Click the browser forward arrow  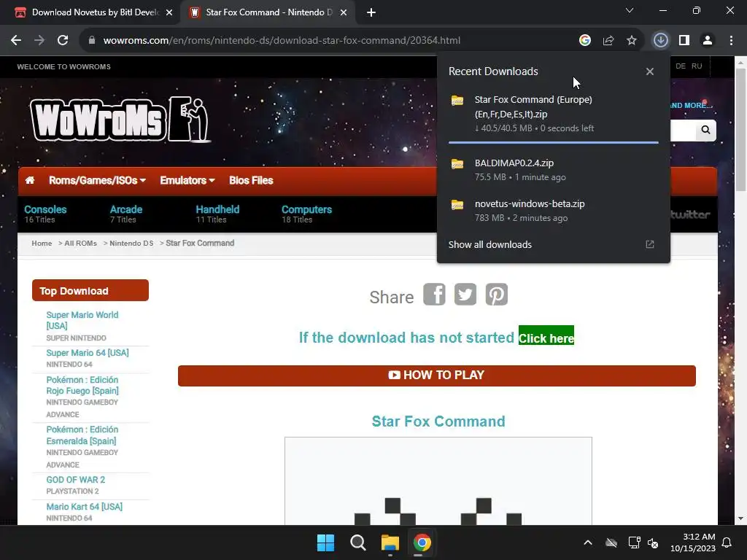pyautogui.click(x=39, y=41)
